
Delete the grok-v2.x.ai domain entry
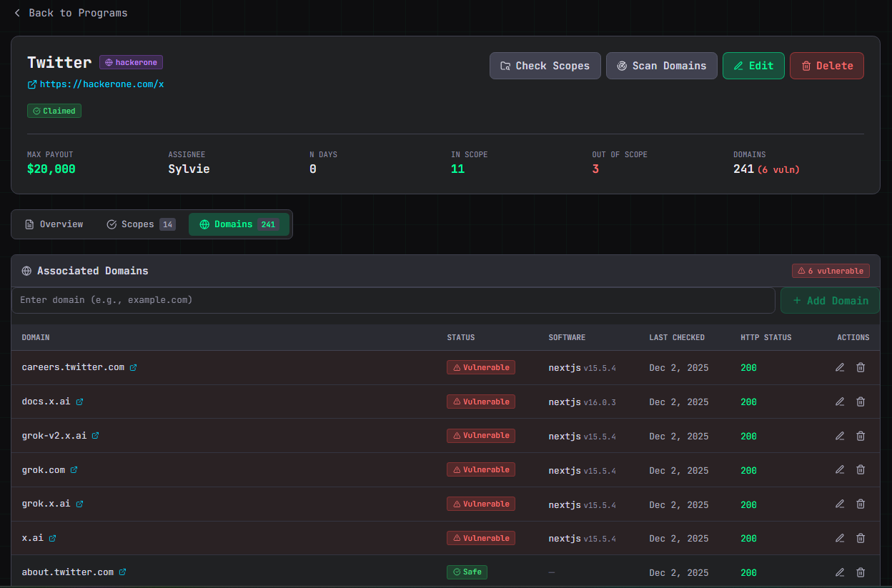861,436
